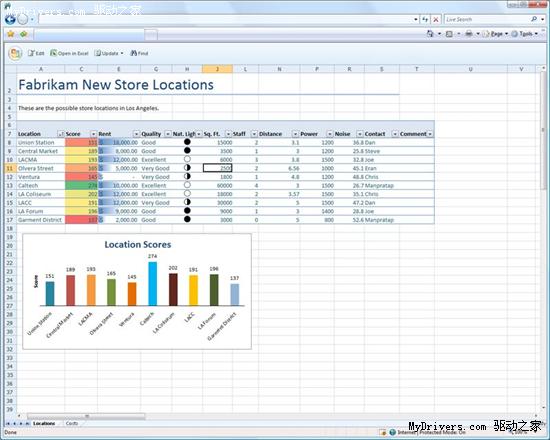Open the Sq. Ft. column filter arrow
The height and width of the screenshot is (440, 550).
(x=228, y=134)
